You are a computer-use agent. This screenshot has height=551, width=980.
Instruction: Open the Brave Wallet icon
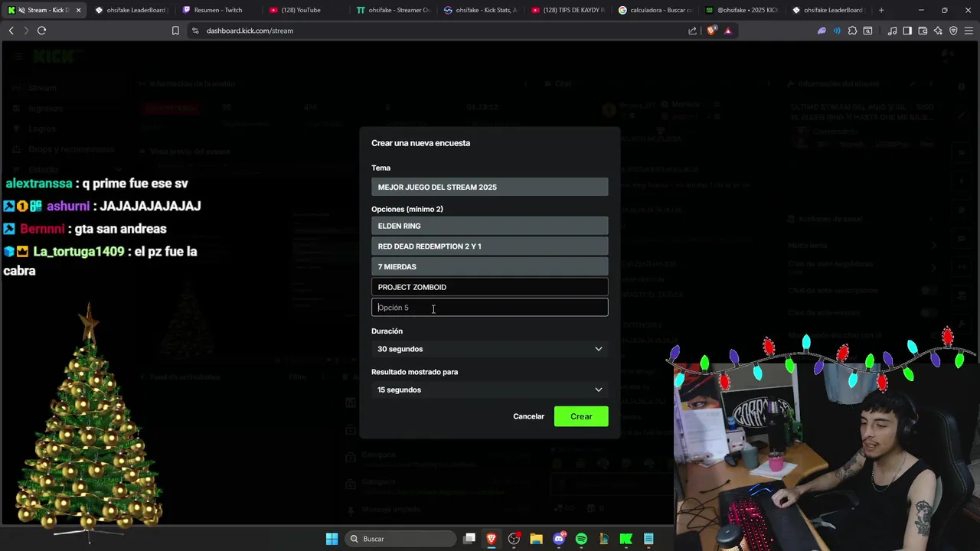point(923,31)
